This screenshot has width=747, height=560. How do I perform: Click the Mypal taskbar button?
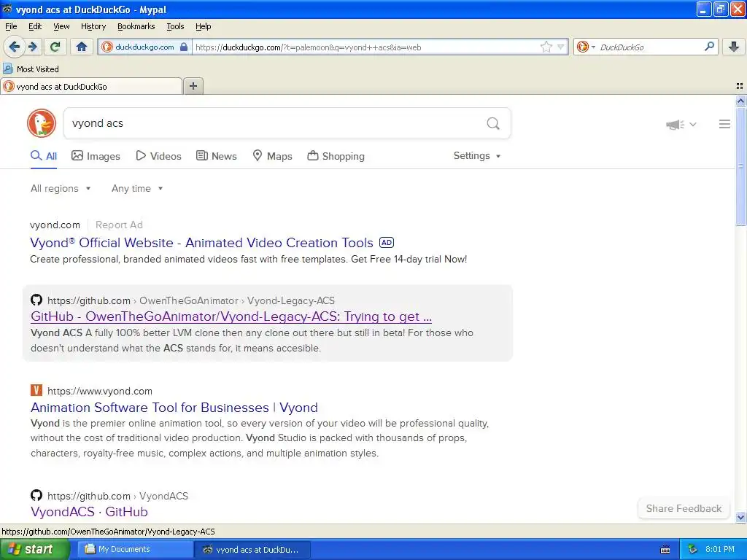(252, 550)
